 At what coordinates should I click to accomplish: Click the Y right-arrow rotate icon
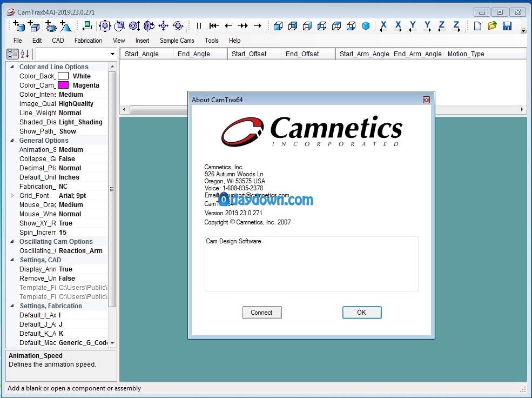pyautogui.click(x=427, y=26)
